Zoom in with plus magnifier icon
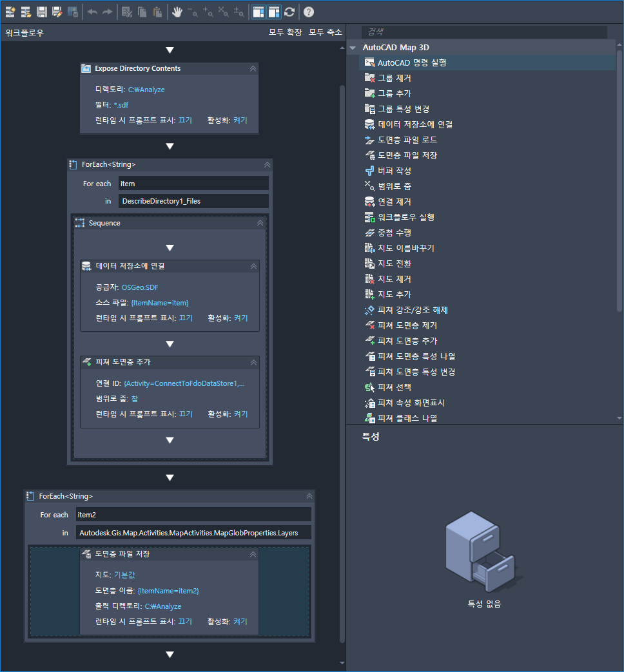 click(x=208, y=12)
